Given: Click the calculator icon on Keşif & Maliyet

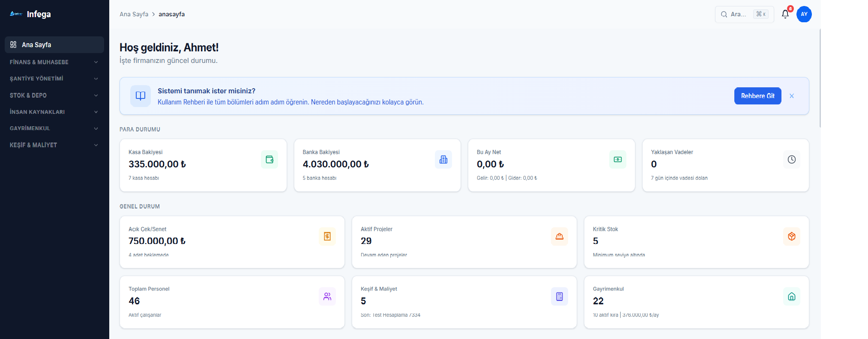Looking at the screenshot, I should coord(559,297).
